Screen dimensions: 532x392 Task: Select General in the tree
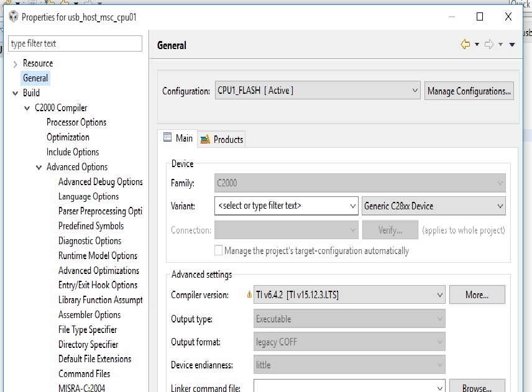tap(35, 78)
